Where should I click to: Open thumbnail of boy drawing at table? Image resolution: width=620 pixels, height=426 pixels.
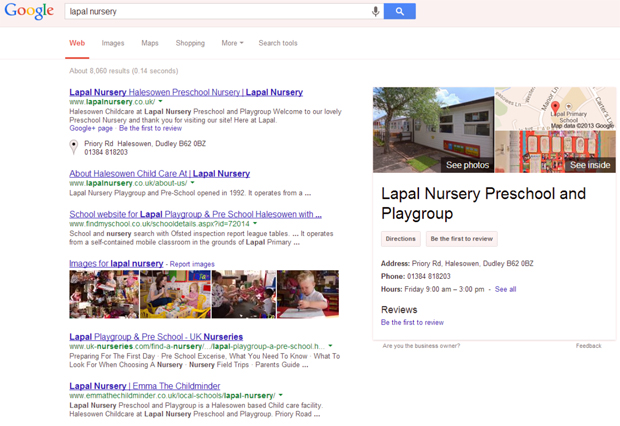coord(308,294)
